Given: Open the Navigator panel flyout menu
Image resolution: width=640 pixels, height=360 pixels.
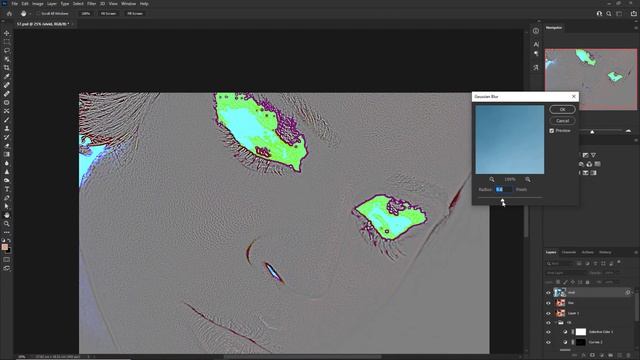Looking at the screenshot, I should pyautogui.click(x=636, y=28).
